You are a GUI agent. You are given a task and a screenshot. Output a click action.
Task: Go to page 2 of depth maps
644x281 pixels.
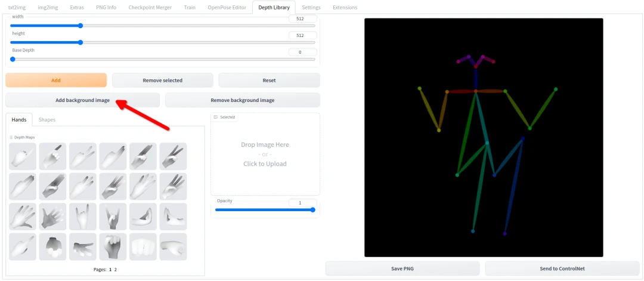coord(116,270)
